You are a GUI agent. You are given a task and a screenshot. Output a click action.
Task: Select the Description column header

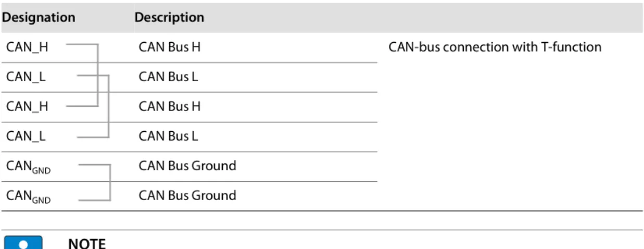click(169, 17)
